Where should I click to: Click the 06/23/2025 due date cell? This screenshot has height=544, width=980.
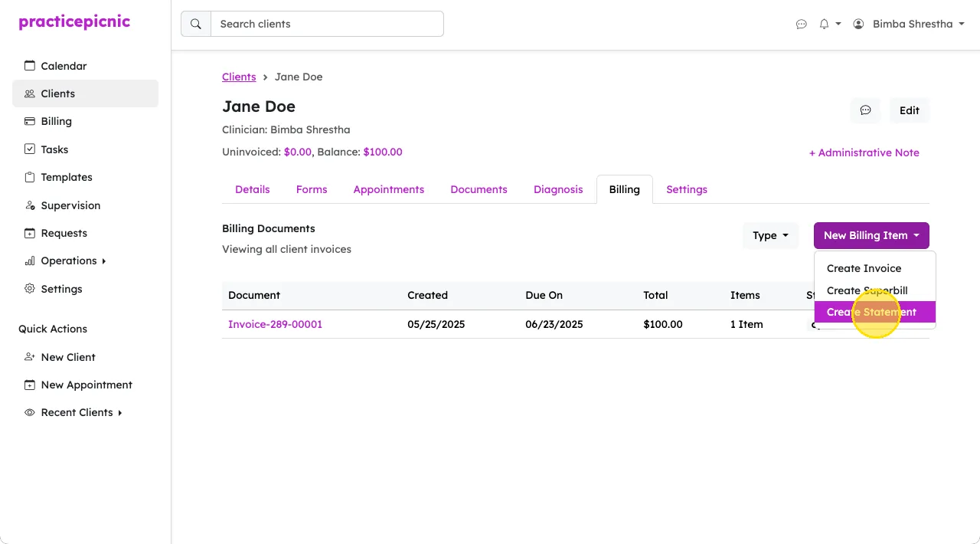554,324
